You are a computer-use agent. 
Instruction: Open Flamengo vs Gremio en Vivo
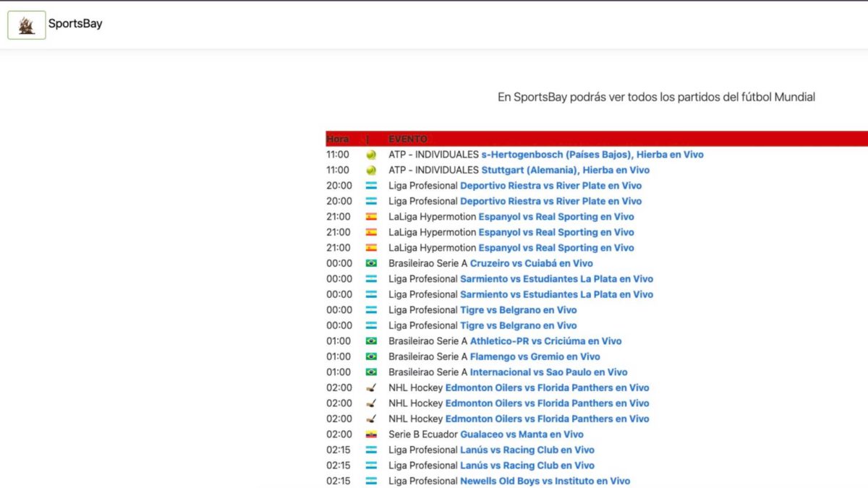pos(535,357)
